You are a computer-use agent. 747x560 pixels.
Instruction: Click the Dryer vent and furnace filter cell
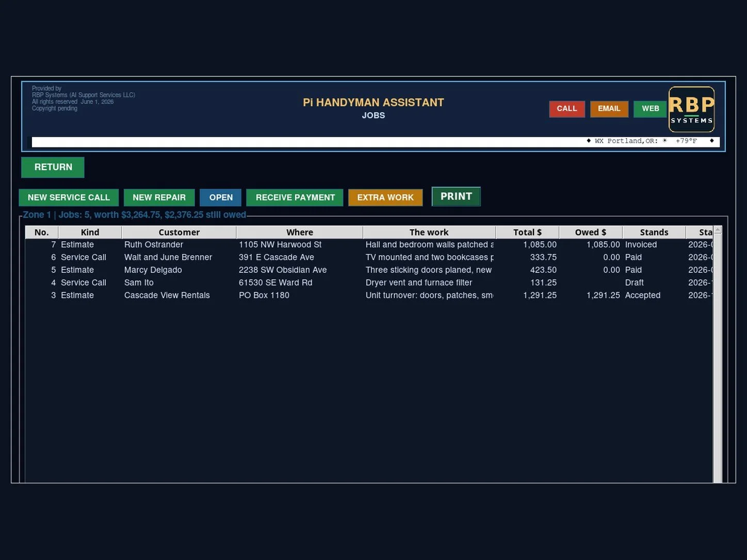click(x=419, y=283)
